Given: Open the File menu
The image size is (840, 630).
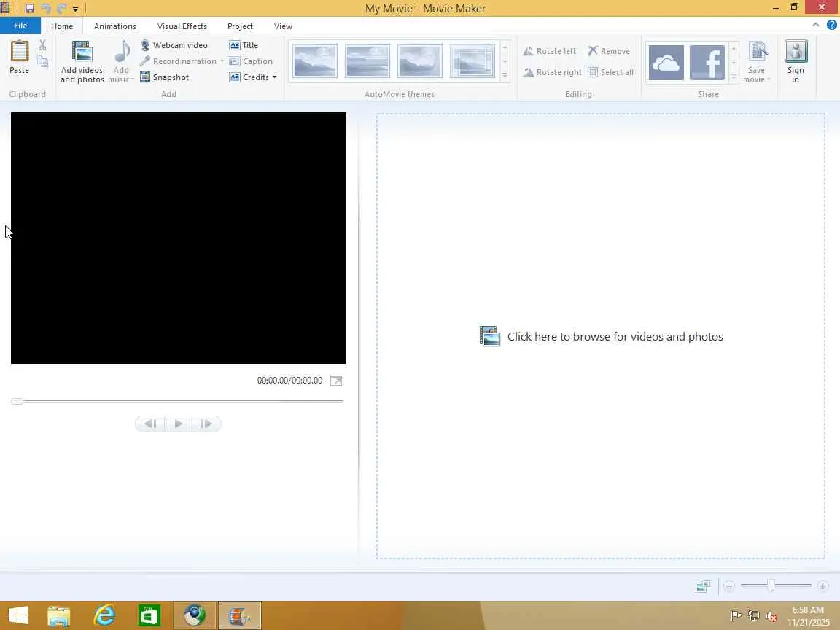Looking at the screenshot, I should pos(20,26).
